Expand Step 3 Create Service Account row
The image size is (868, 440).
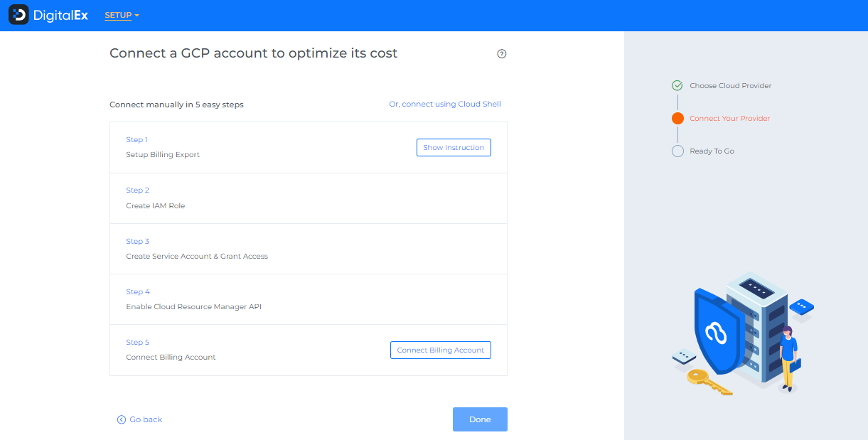coord(309,249)
